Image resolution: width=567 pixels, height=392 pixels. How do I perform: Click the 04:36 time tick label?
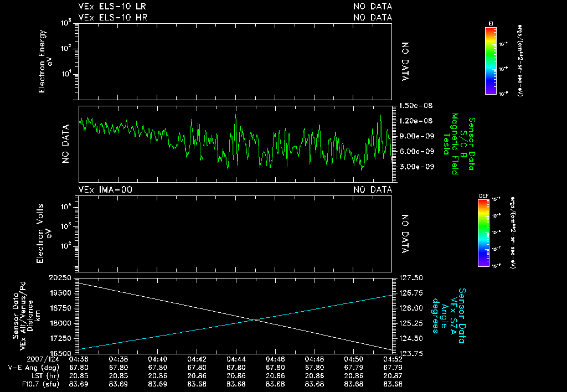(79, 360)
